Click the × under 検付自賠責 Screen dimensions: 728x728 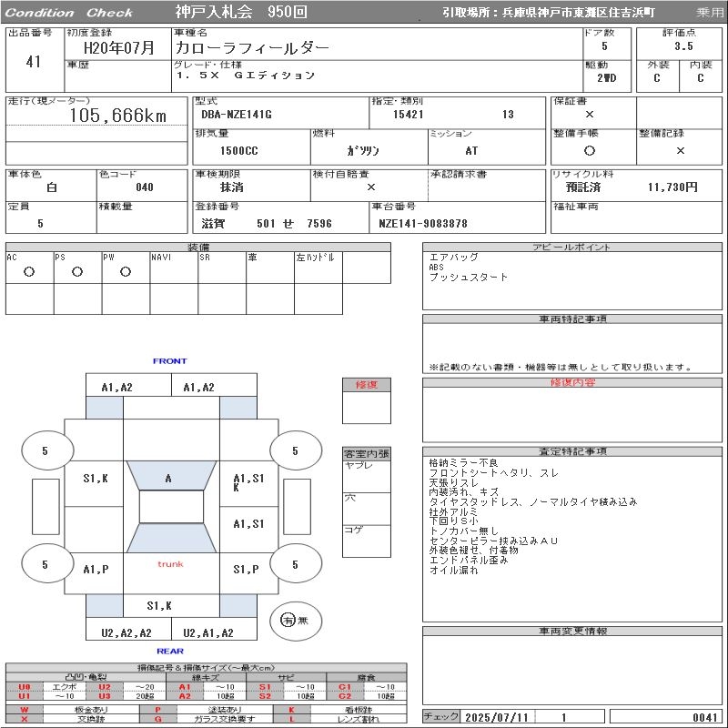point(371,187)
